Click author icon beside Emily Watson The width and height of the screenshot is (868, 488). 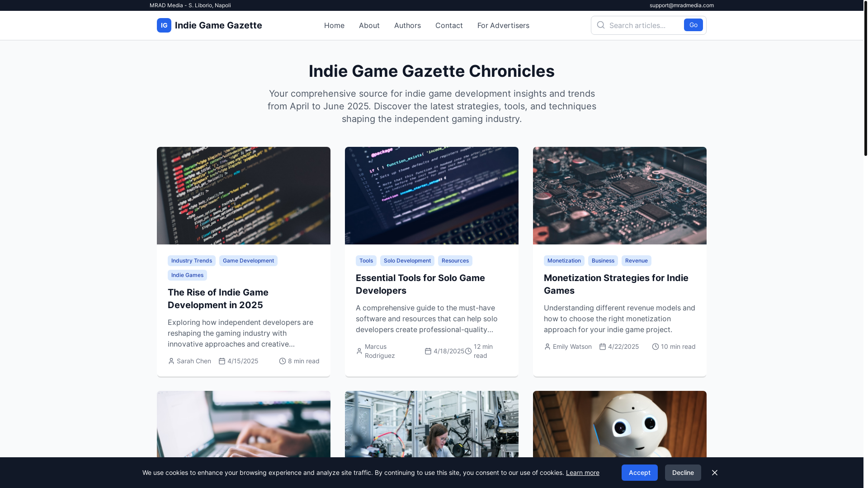547,347
